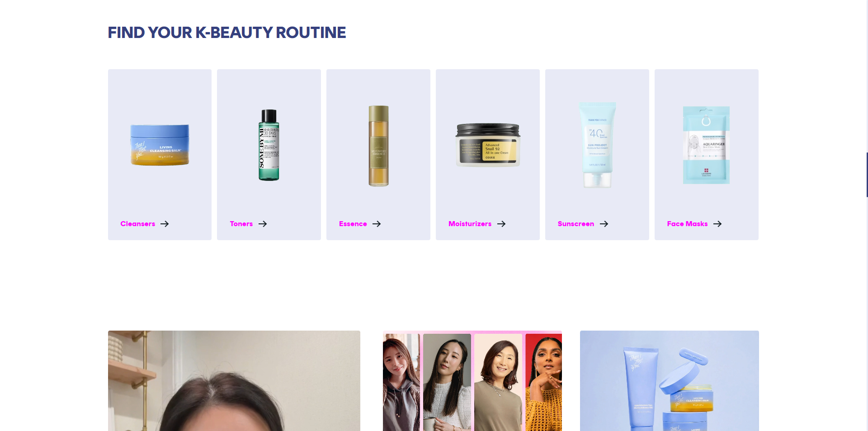
Task: Open the Sunscreen category link
Action: [x=576, y=224]
